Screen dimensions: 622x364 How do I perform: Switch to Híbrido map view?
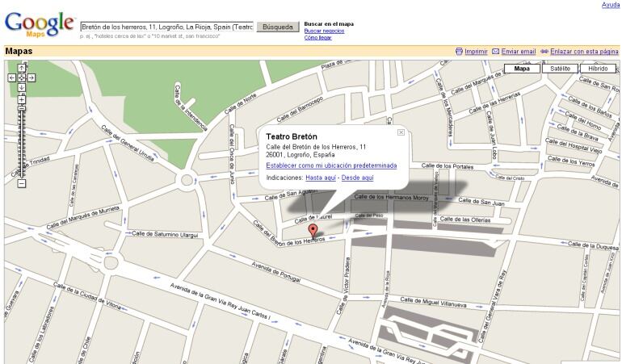tap(598, 69)
